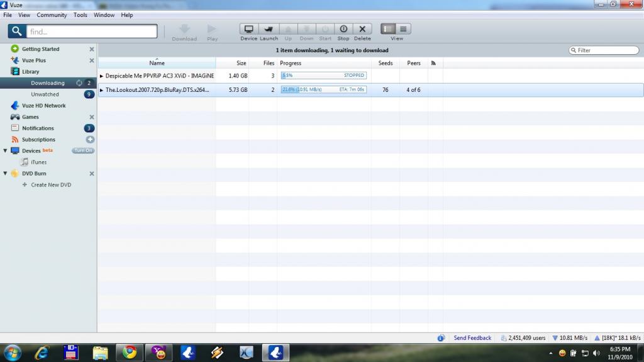Click the Send Feedback link
Viewport: 644px width, 362px height.
click(472, 338)
